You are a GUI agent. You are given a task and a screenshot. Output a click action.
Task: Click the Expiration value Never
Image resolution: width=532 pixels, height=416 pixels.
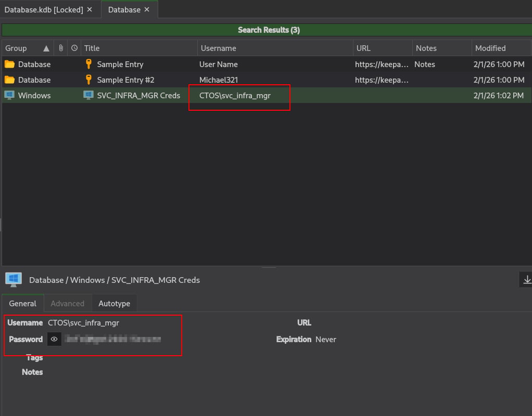(x=326, y=340)
